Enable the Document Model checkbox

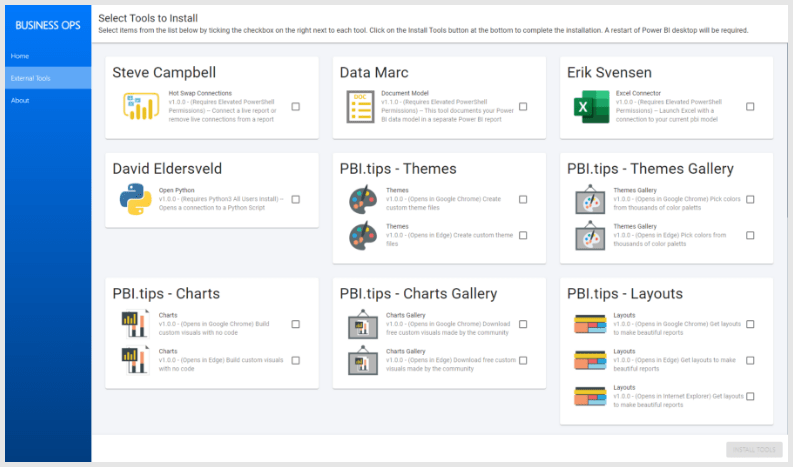[x=523, y=106]
